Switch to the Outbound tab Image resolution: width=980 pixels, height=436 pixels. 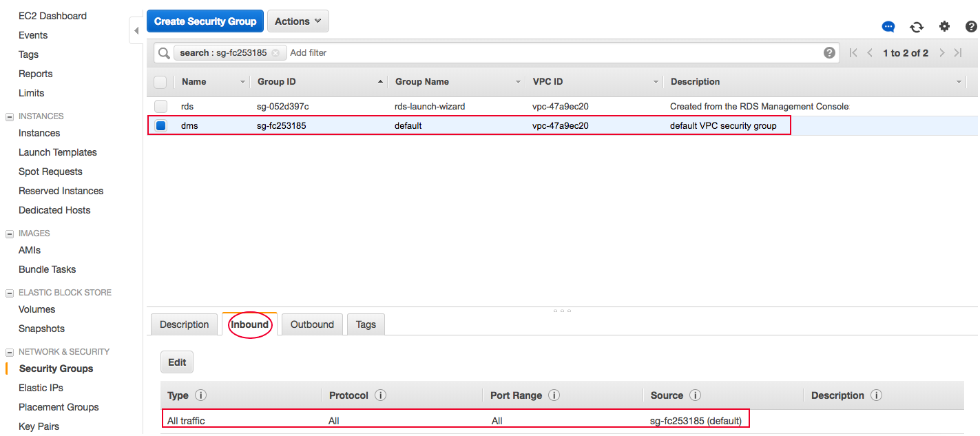click(312, 324)
